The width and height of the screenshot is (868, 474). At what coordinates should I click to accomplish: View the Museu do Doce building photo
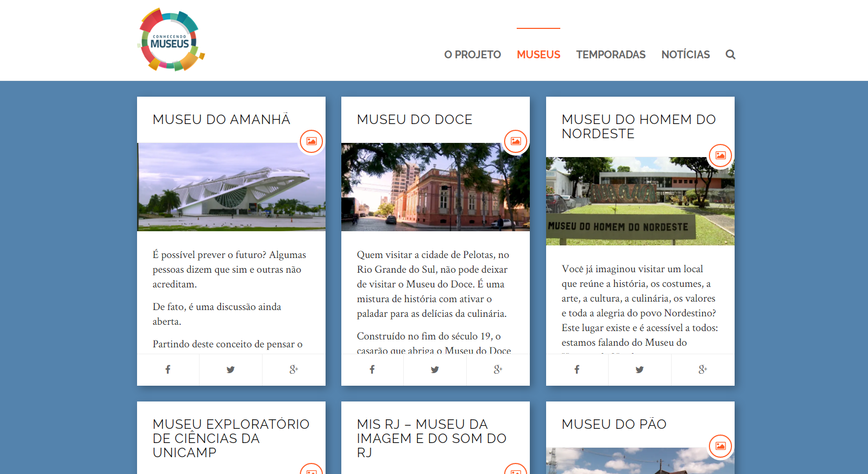point(435,187)
